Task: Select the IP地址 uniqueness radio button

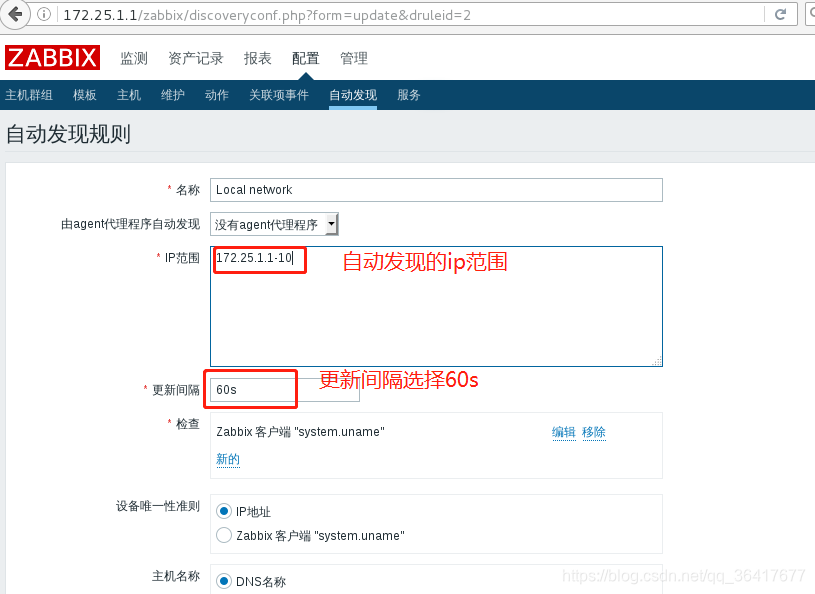Action: [x=224, y=511]
